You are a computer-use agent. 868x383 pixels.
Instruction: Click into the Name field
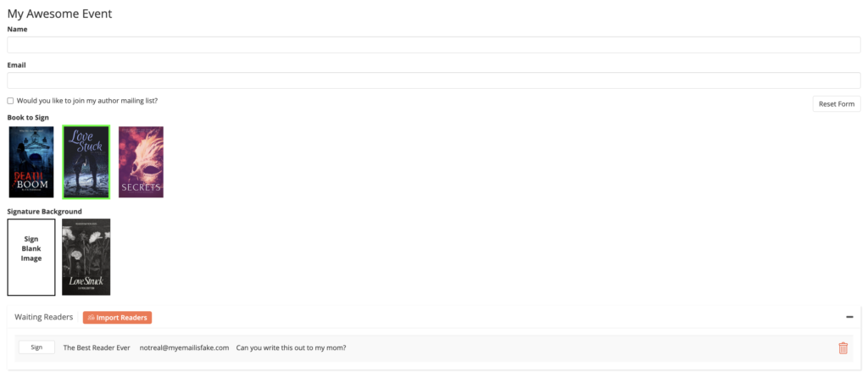click(434, 45)
